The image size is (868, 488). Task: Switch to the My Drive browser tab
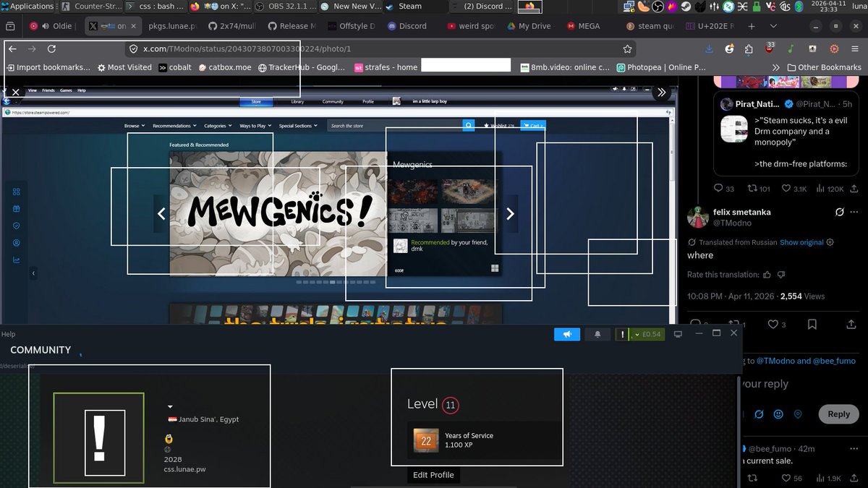528,26
